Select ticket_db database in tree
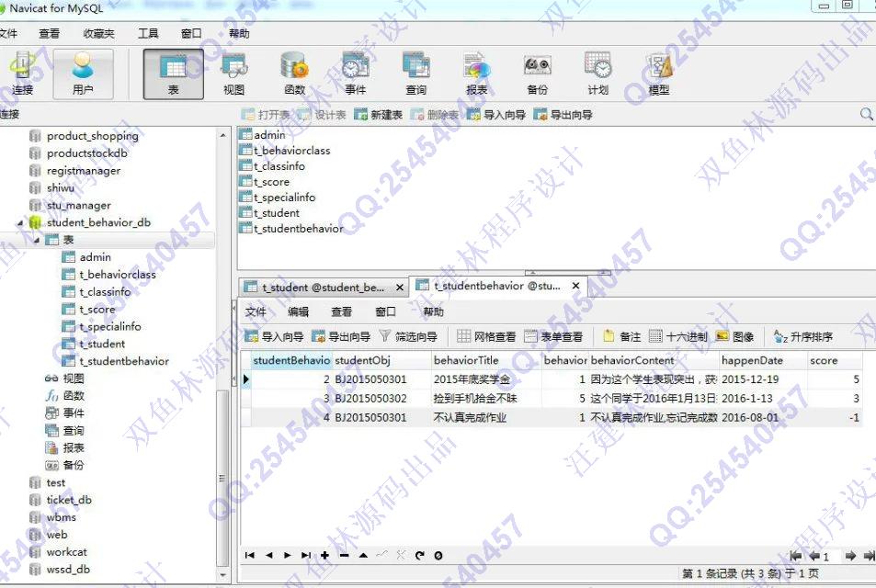 [x=69, y=501]
